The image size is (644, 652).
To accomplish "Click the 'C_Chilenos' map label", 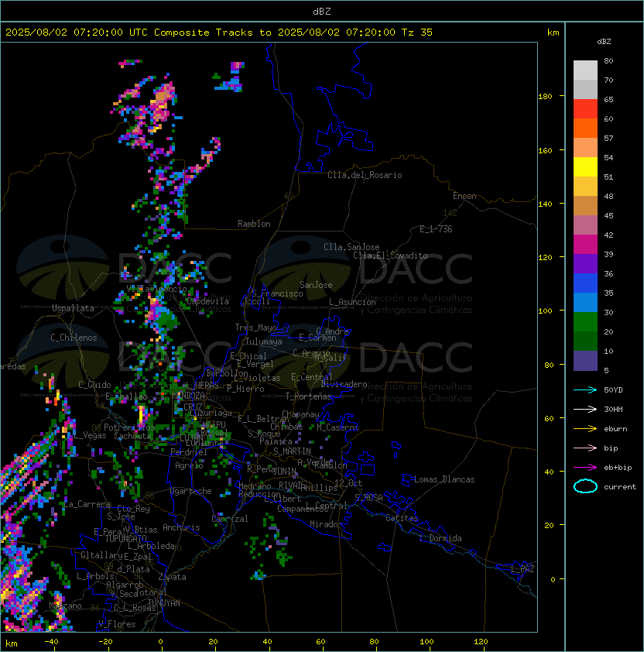I will [74, 338].
